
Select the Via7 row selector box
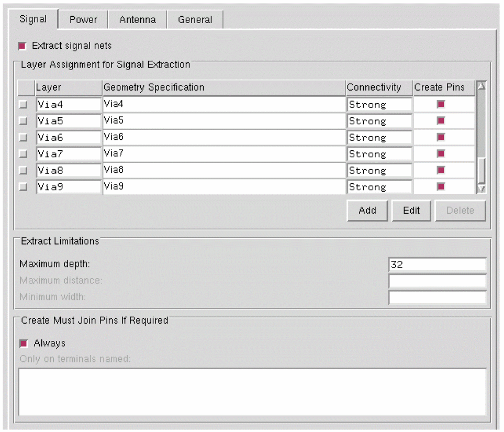[x=24, y=154]
